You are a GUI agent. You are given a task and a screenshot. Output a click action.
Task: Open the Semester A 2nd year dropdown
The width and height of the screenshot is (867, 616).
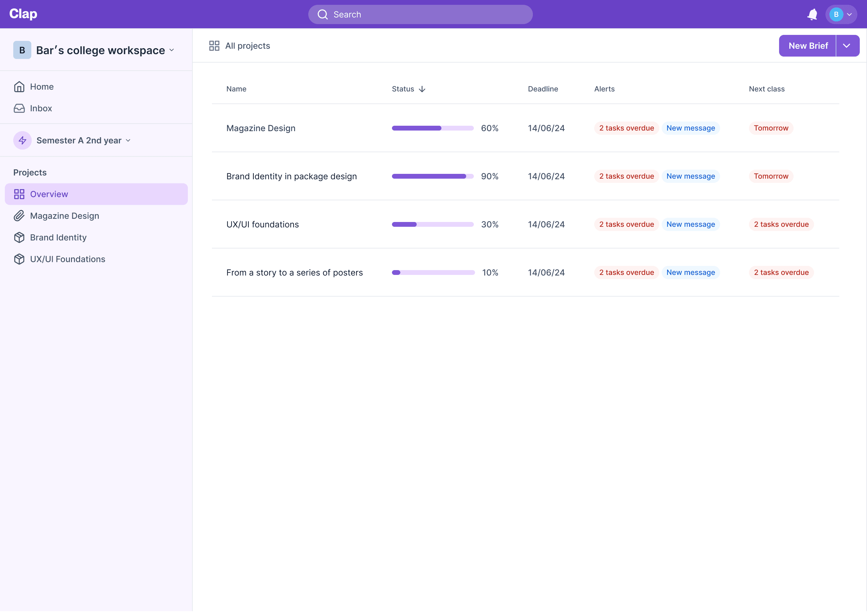128,141
